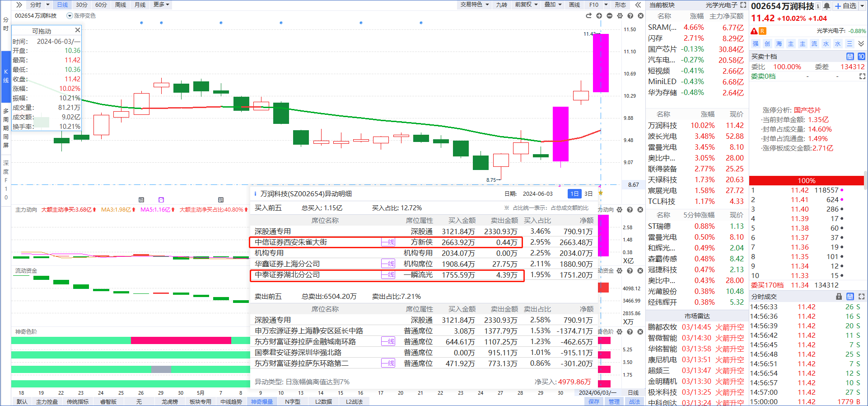Viewport: 868px width, 406px height.
Task: Switch anomaly detail to 1日 view
Action: click(574, 194)
